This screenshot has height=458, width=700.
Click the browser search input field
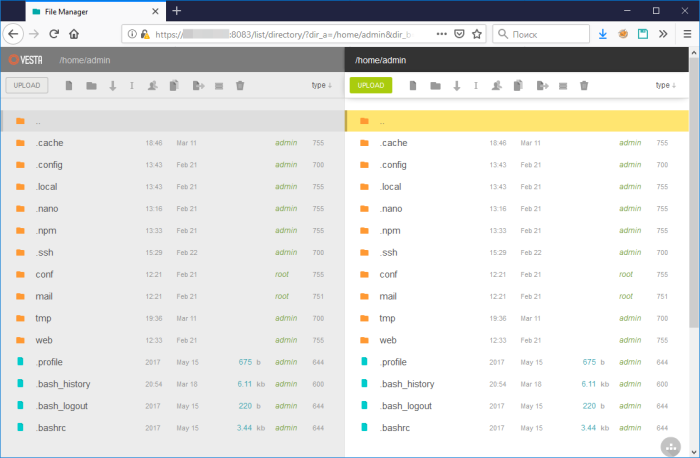(541, 34)
